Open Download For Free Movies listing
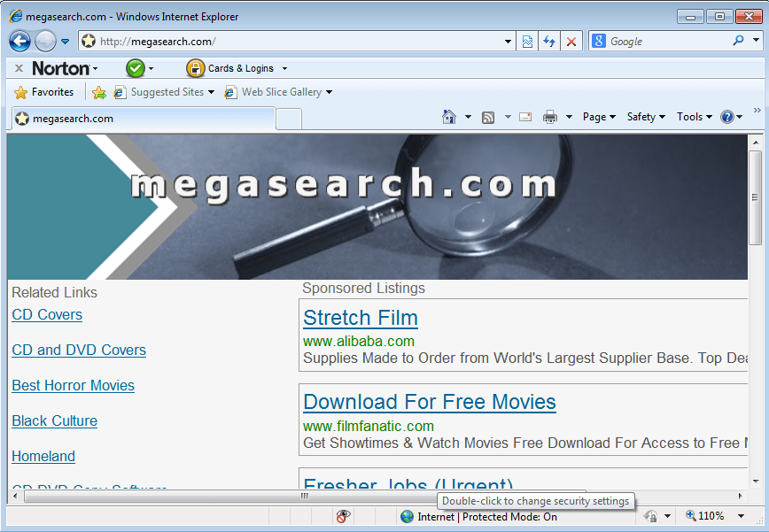The height and width of the screenshot is (532, 769). [430, 402]
